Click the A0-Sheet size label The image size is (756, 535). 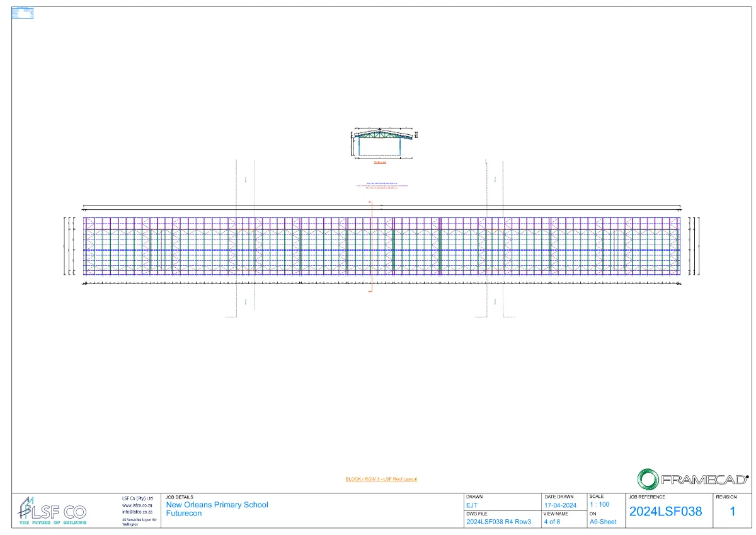click(603, 522)
